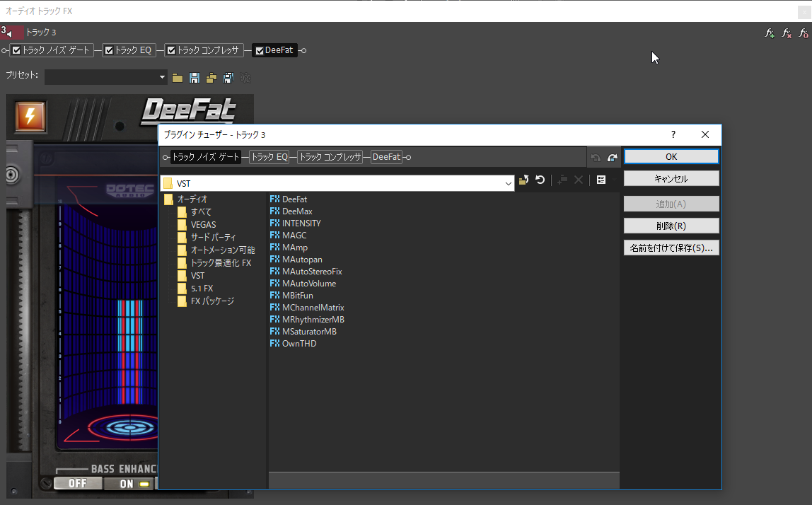
Task: Switch Bass Enhancer to OFF
Action: (77, 484)
